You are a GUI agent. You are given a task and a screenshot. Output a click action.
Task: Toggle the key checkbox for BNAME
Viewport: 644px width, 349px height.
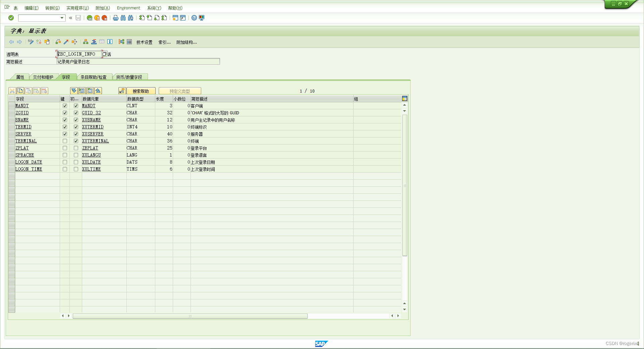coord(65,120)
